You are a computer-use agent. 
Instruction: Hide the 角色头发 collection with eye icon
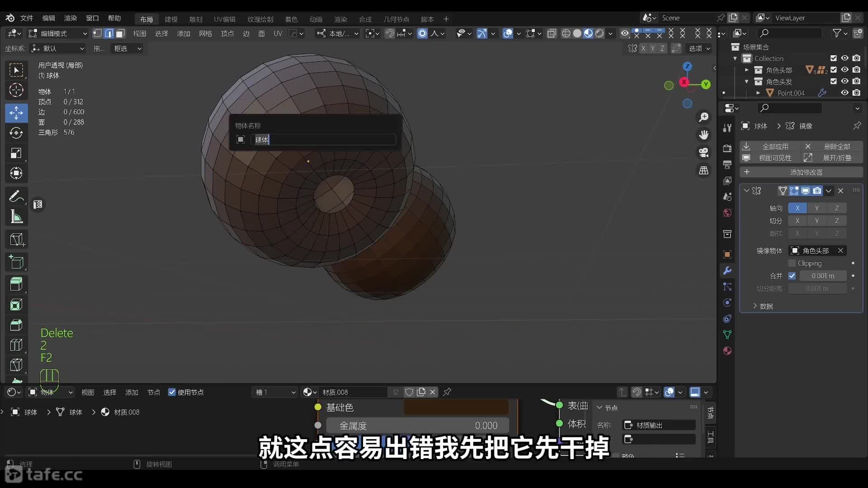click(x=844, y=81)
